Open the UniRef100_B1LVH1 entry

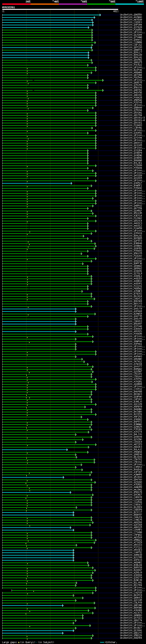[131, 583]
